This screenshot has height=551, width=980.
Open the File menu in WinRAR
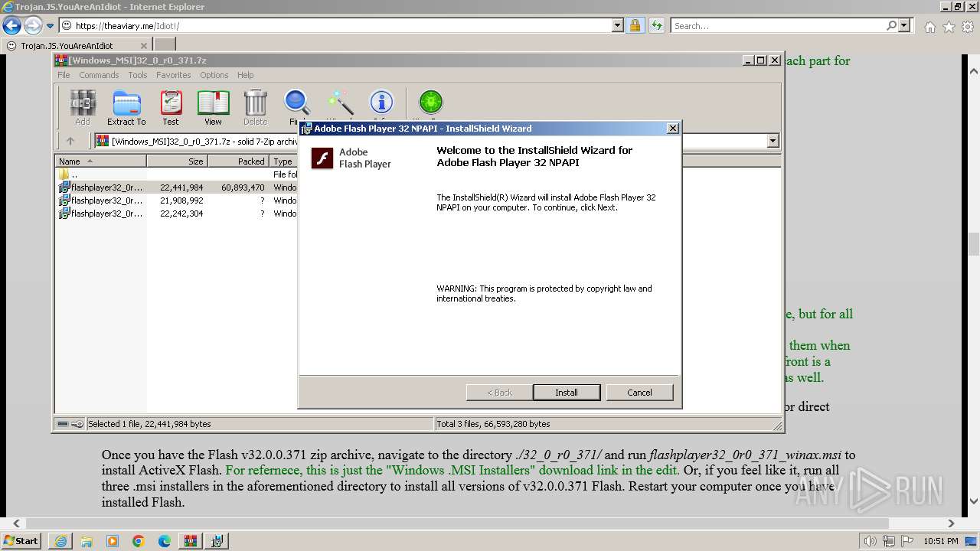click(64, 75)
